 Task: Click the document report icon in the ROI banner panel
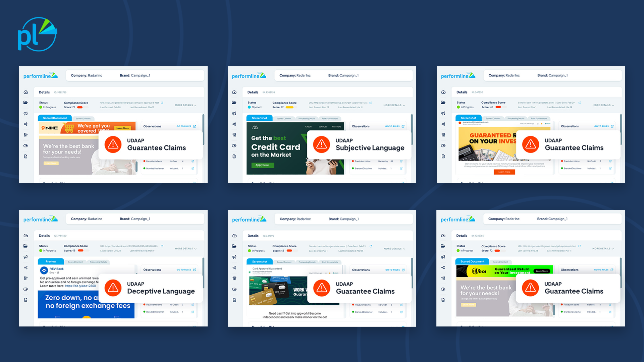pyautogui.click(x=443, y=300)
